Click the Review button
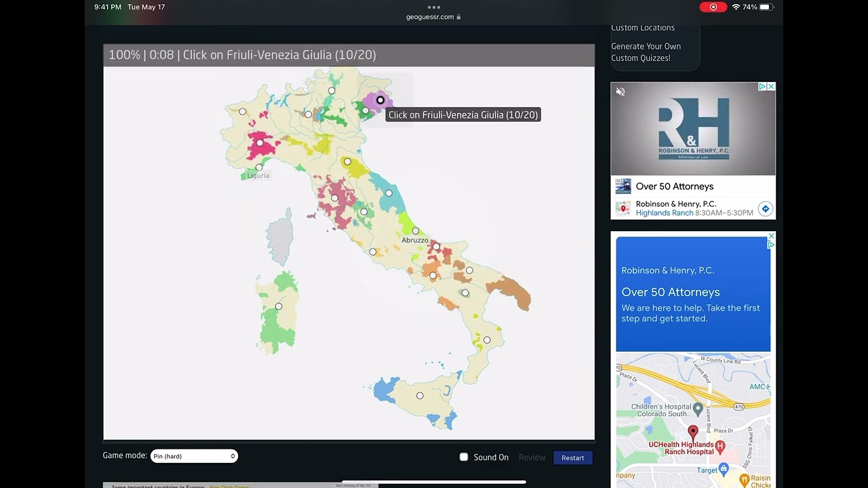This screenshot has width=868, height=488. pyautogui.click(x=532, y=457)
